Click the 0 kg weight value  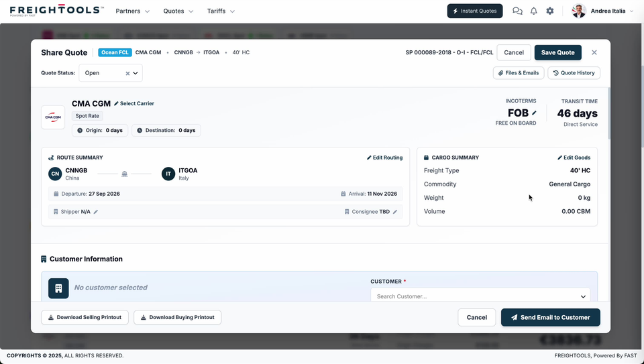584,198
